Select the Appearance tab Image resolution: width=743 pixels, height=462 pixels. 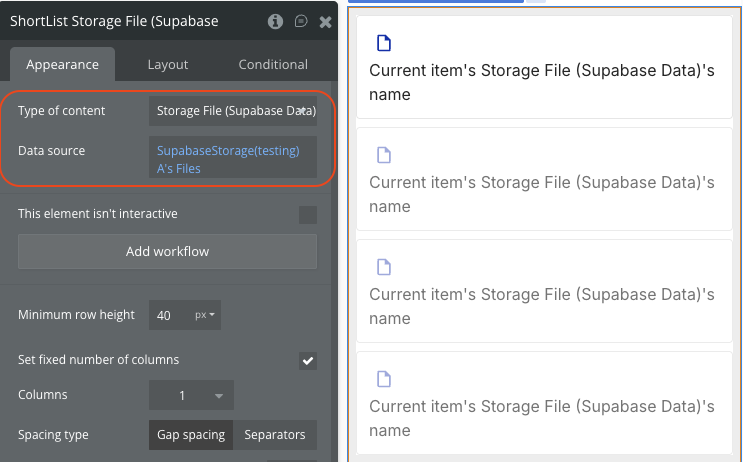point(62,65)
